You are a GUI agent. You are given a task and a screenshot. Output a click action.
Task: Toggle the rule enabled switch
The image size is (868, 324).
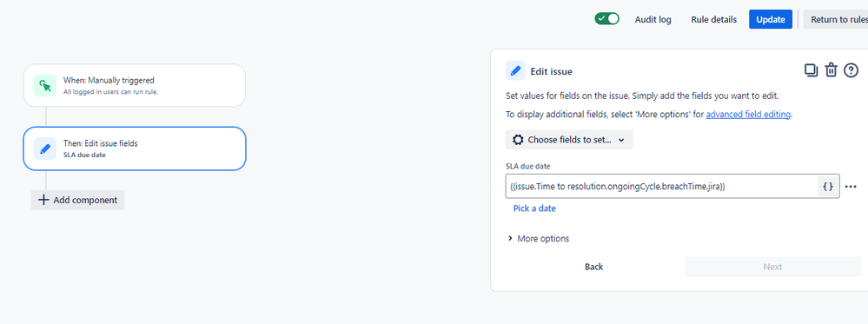point(607,19)
